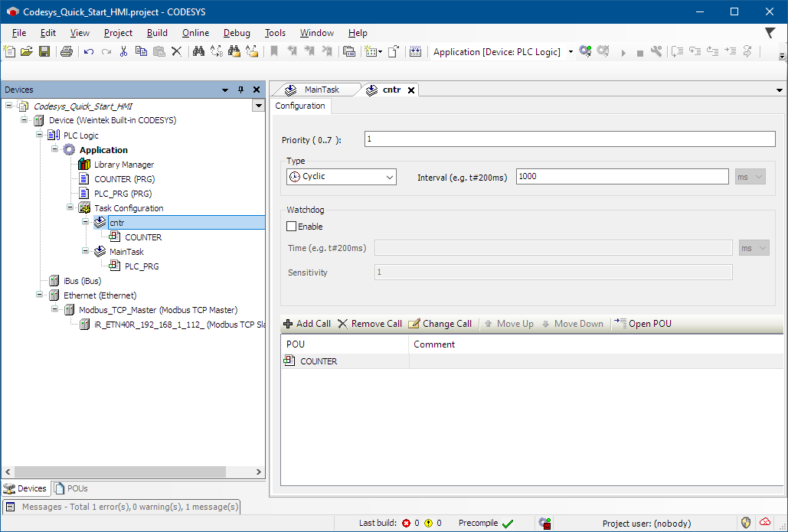Print using the printer toolbar icon
Screen dimensions: 788x532
click(67, 51)
